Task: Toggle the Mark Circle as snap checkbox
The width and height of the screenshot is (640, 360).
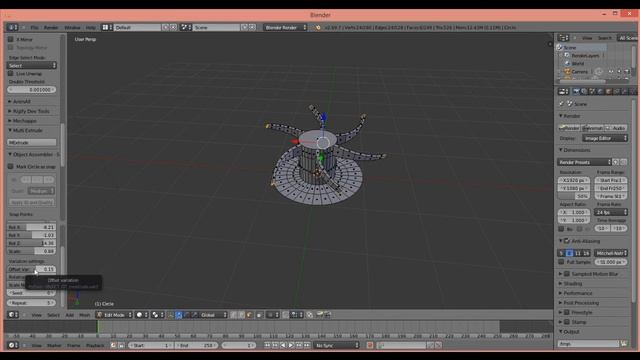Action: point(11,167)
